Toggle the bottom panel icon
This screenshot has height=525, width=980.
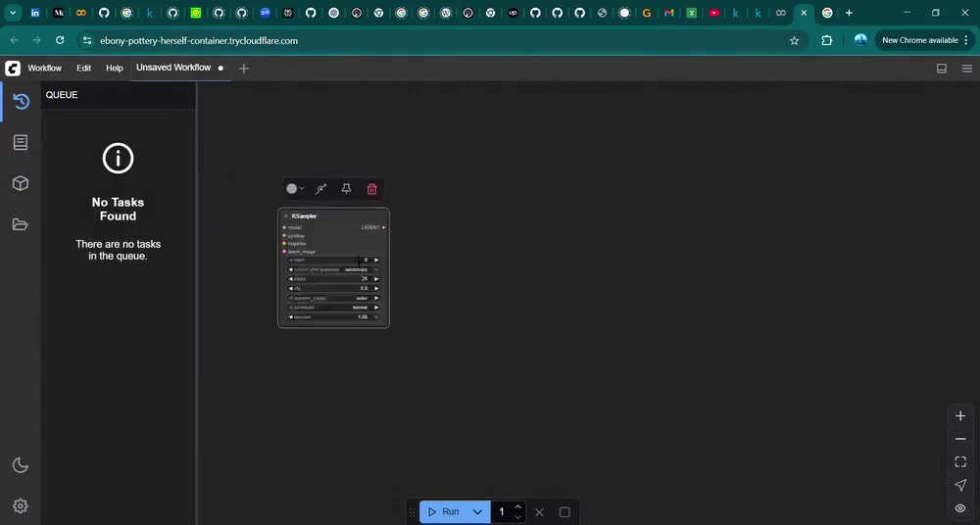[941, 69]
